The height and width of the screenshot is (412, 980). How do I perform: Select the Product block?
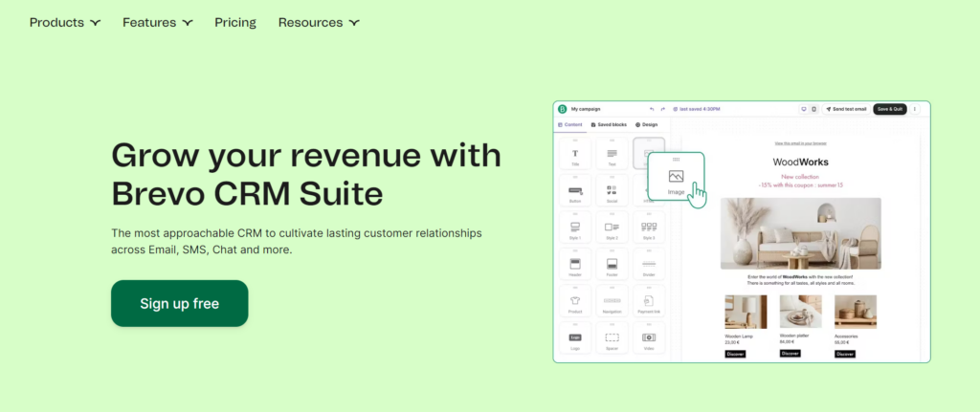tap(575, 302)
